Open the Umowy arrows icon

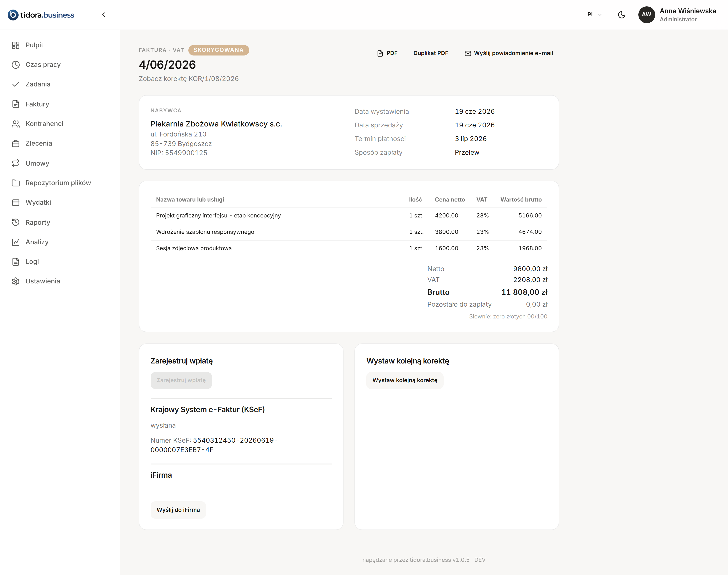coord(15,163)
